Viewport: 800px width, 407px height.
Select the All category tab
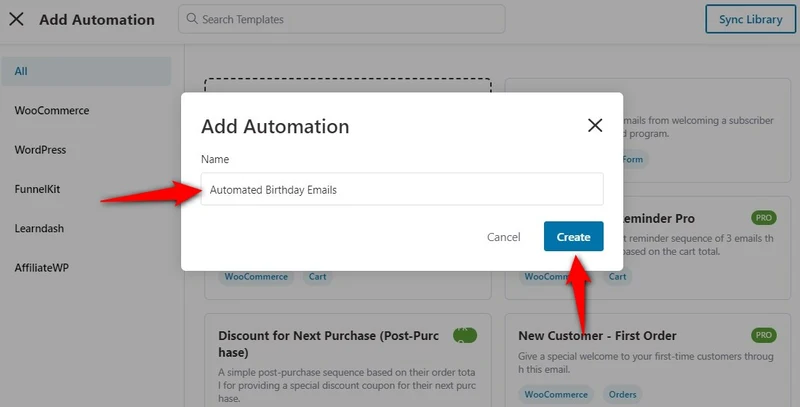point(86,71)
